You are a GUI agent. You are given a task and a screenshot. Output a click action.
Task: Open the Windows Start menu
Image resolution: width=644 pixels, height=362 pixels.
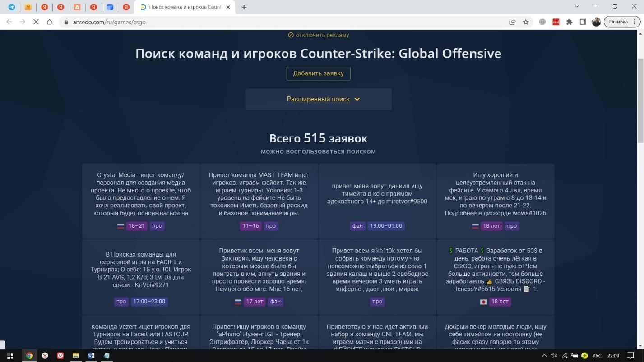[10, 356]
